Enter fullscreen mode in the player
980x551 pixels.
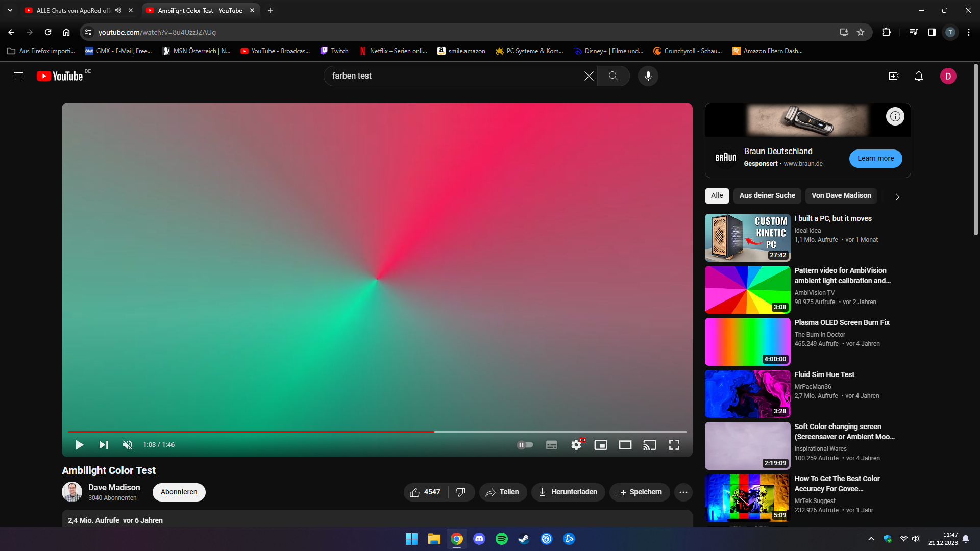(x=674, y=445)
